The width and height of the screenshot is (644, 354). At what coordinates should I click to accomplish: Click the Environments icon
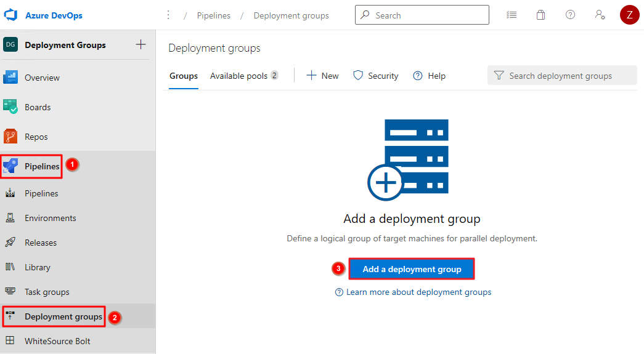pos(10,217)
